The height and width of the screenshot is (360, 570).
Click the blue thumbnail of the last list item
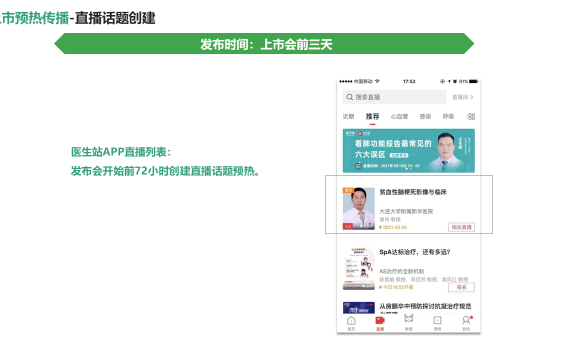coord(359,308)
